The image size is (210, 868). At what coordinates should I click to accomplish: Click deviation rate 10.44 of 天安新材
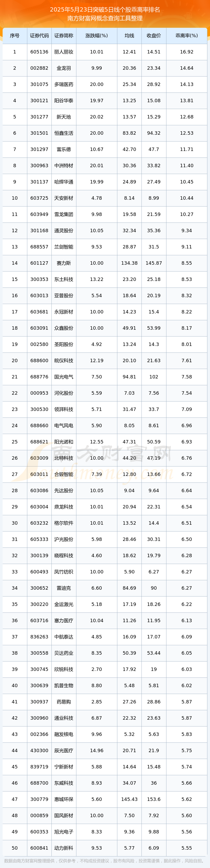pyautogui.click(x=187, y=198)
